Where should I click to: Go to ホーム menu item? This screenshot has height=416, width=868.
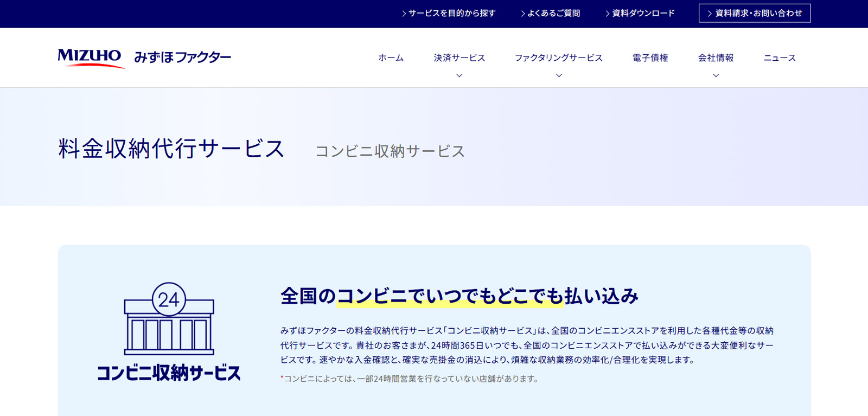pos(391,57)
